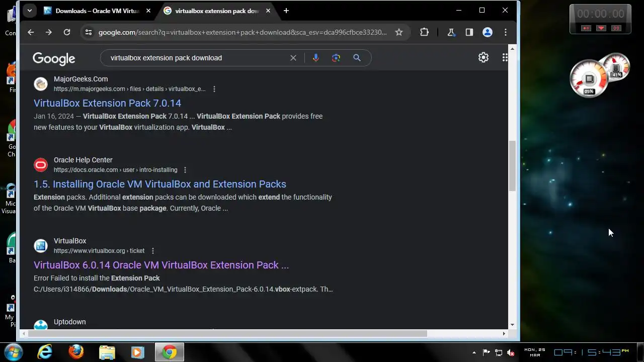Click the MajorGeeks.Com site favicon
The image size is (644, 362).
pos(41,84)
